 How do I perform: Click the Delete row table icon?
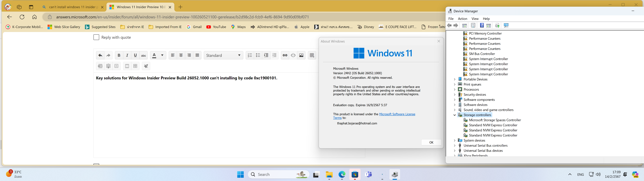[x=100, y=66]
